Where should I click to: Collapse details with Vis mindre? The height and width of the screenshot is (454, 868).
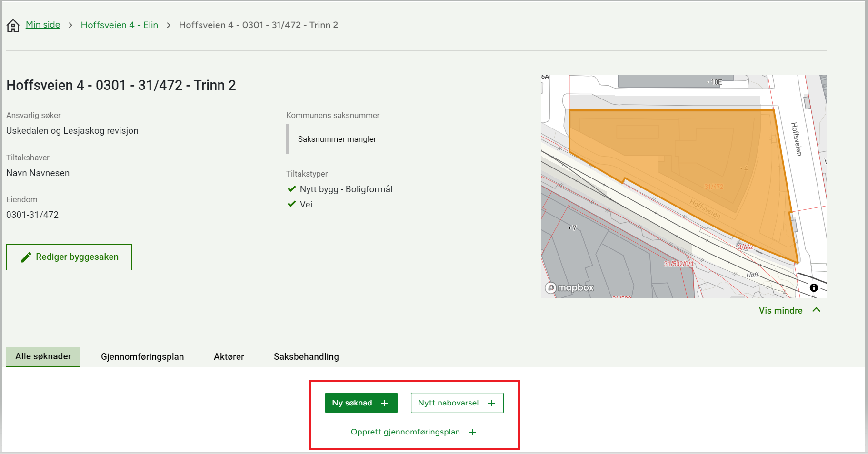[x=780, y=310]
